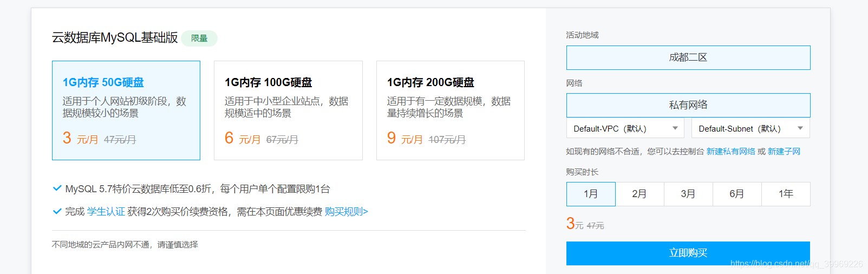Click the 6 元/月 price text

pyautogui.click(x=243, y=139)
